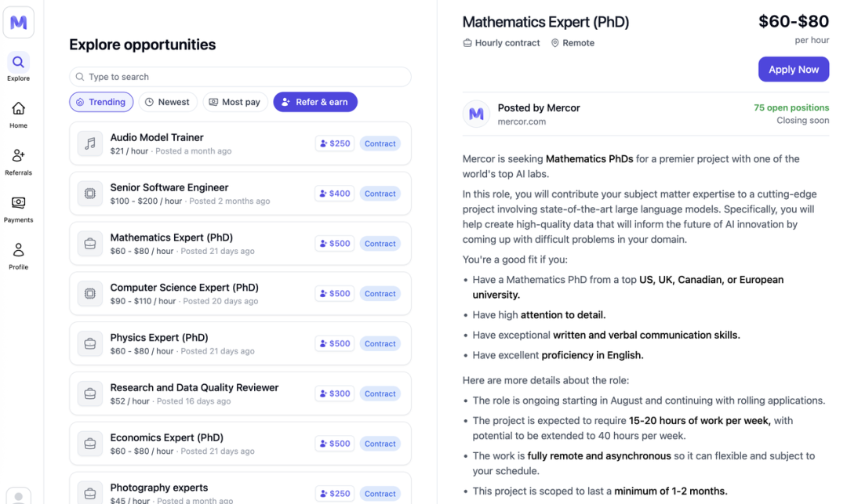Click the chip icon for Senior Software Engineer
The height and width of the screenshot is (504, 847).
tap(90, 194)
